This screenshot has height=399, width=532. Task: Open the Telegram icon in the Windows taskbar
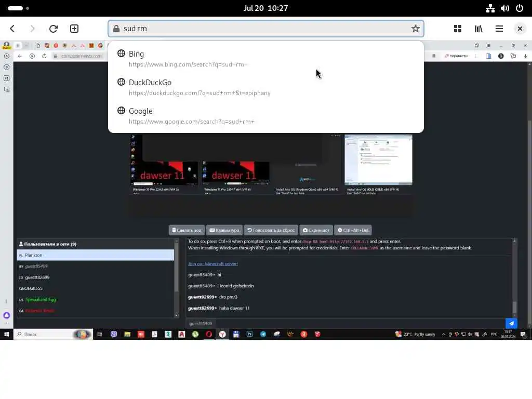pos(263,334)
